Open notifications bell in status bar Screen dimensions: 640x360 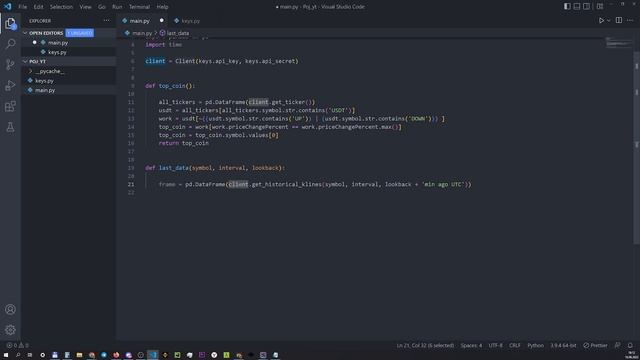coord(630,345)
